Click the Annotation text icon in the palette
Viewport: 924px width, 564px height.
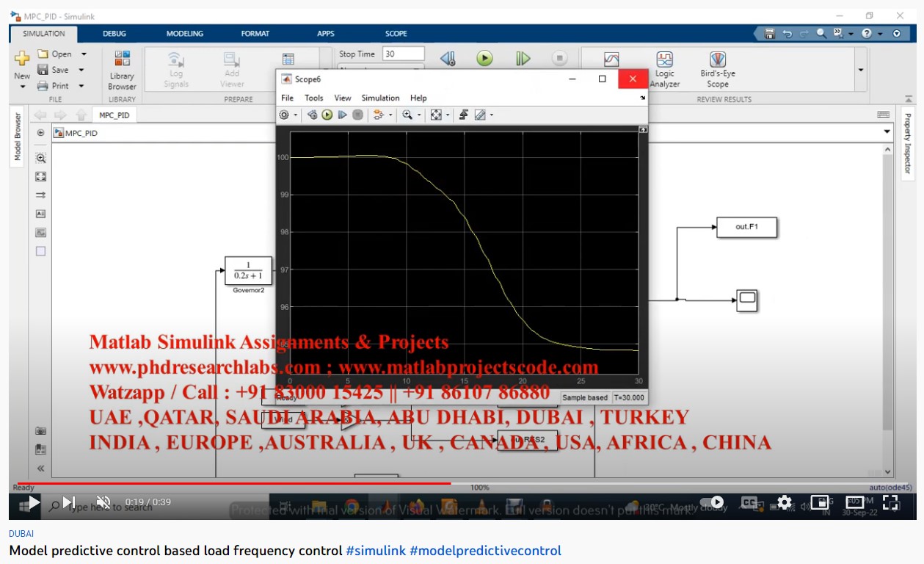click(x=40, y=214)
